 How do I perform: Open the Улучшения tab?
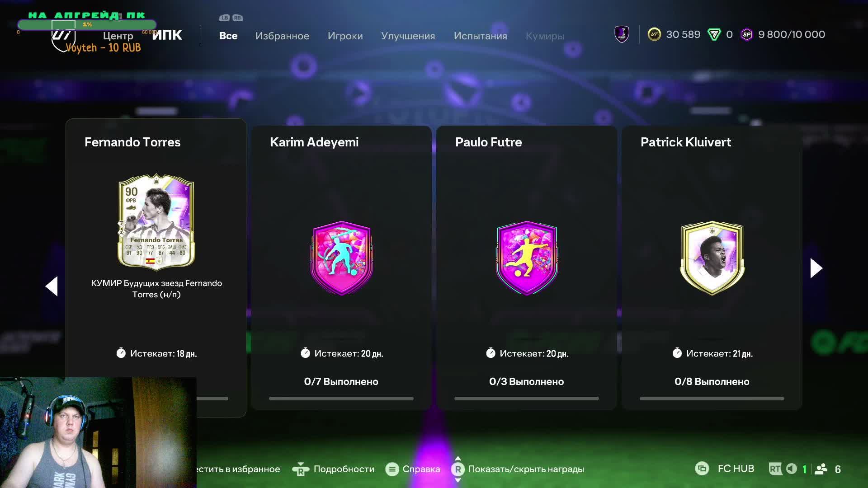point(408,36)
